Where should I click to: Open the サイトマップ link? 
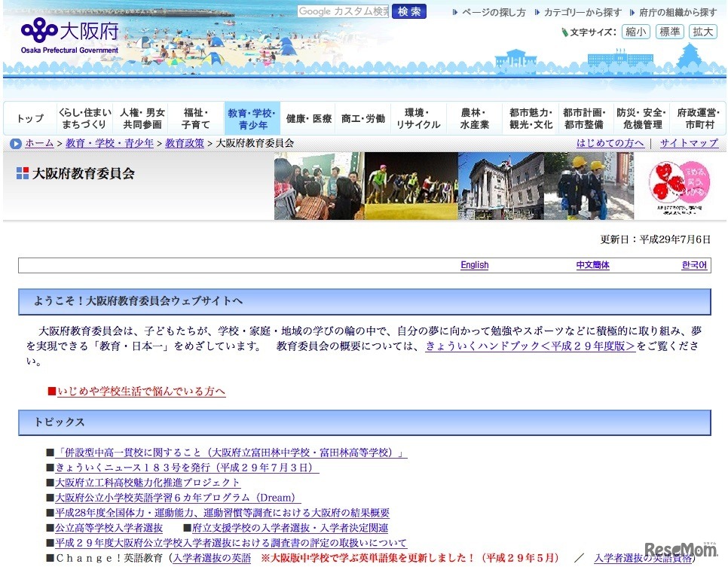pos(689,143)
